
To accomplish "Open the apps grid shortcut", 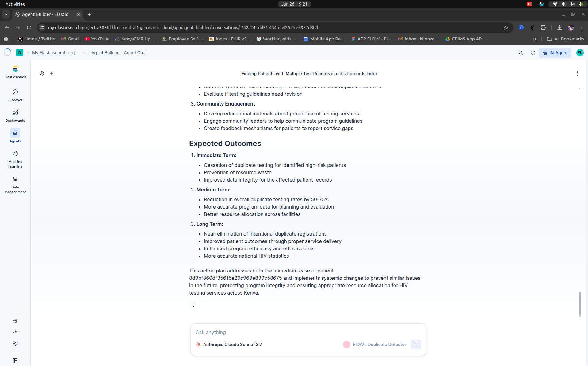I will click(x=6, y=39).
